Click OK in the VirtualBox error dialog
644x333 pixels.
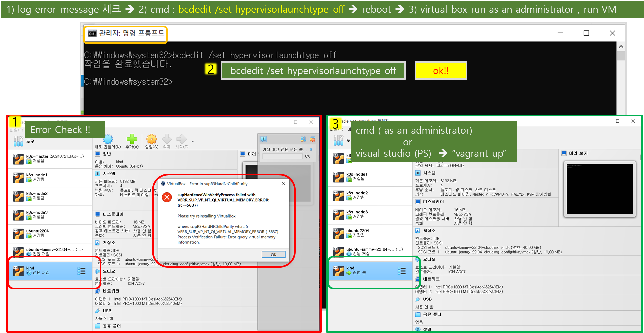point(273,255)
